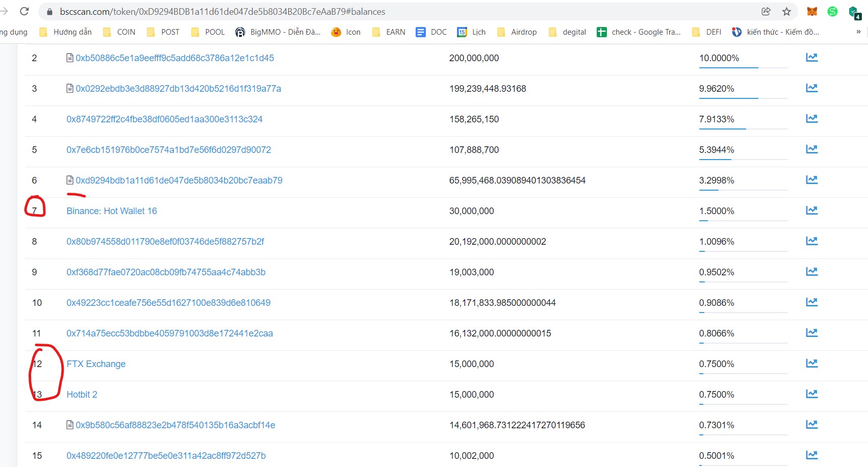Open analytics chart icon for rank 11 holder
Screen dimensions: 868x467
811,333
